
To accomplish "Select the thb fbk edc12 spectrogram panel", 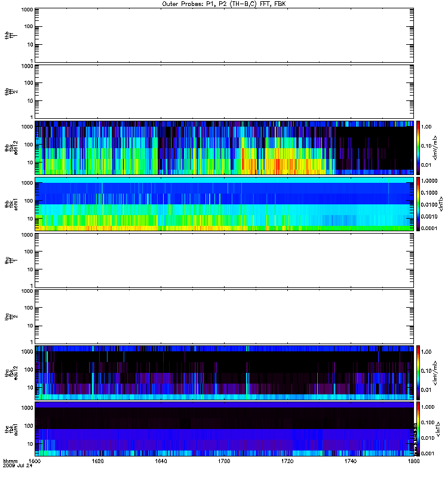I will coord(225,148).
